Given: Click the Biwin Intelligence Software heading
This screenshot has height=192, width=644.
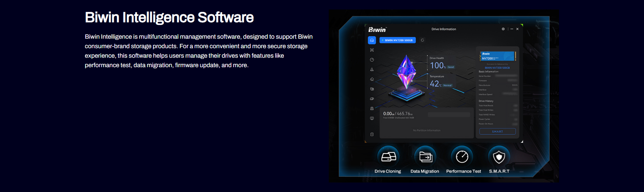Looking at the screenshot, I should tap(169, 18).
